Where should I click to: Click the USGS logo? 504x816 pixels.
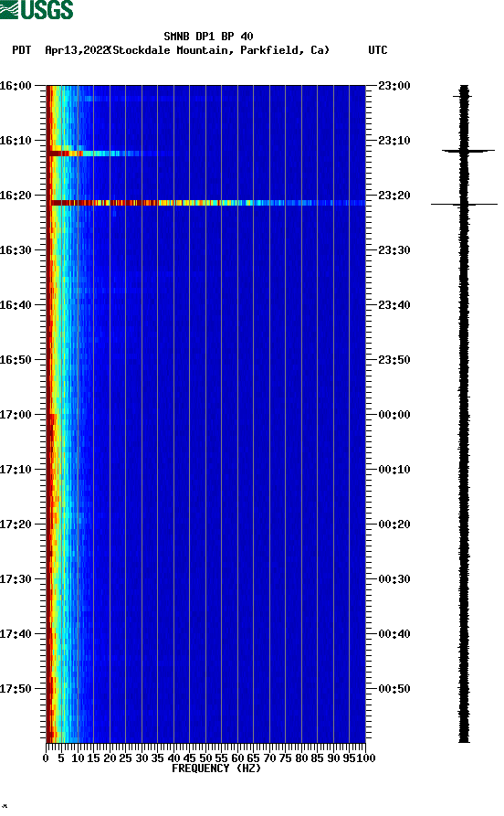coord(37,9)
